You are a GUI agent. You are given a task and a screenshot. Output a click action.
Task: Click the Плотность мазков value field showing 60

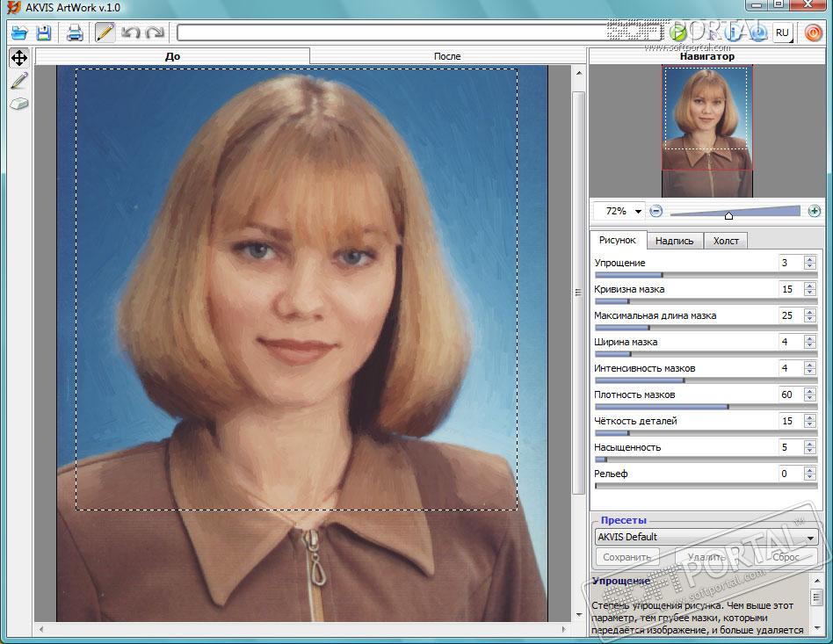point(791,394)
